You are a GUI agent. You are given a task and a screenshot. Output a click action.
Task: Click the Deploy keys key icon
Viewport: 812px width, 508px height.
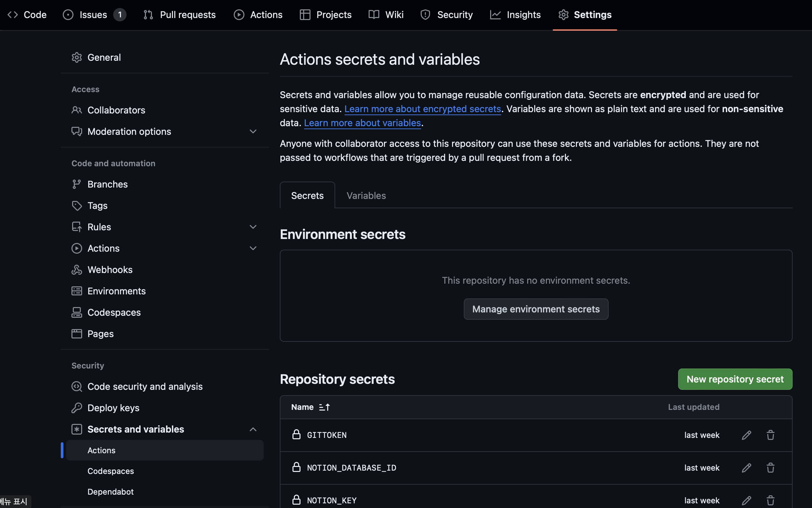(x=77, y=408)
